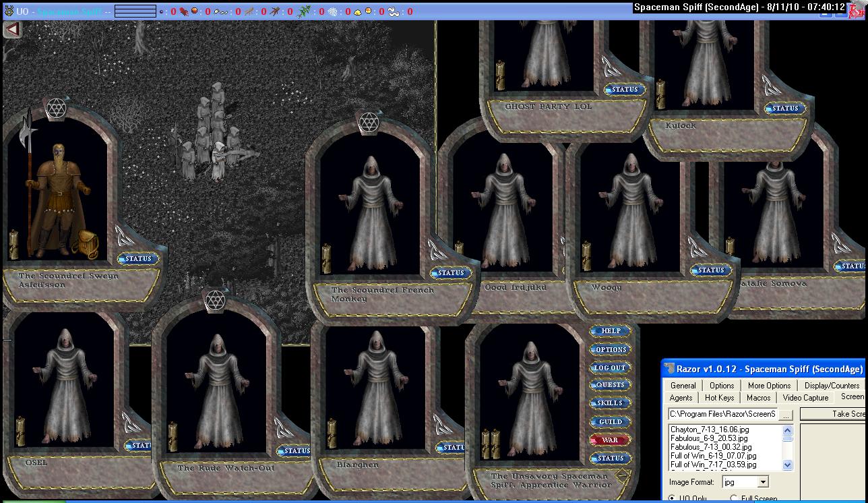Select the Full Screen radio button
Viewport: 868px width, 503px height.
(x=735, y=499)
